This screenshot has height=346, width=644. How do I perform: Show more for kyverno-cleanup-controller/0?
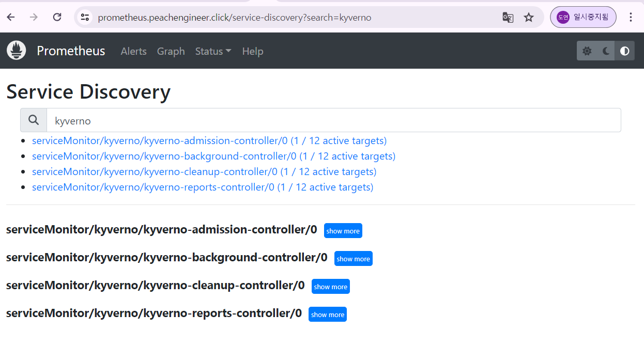(x=331, y=287)
